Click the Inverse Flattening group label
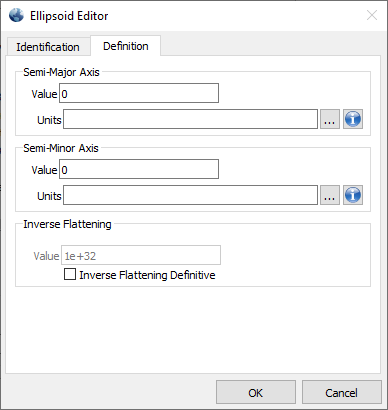 67,224
